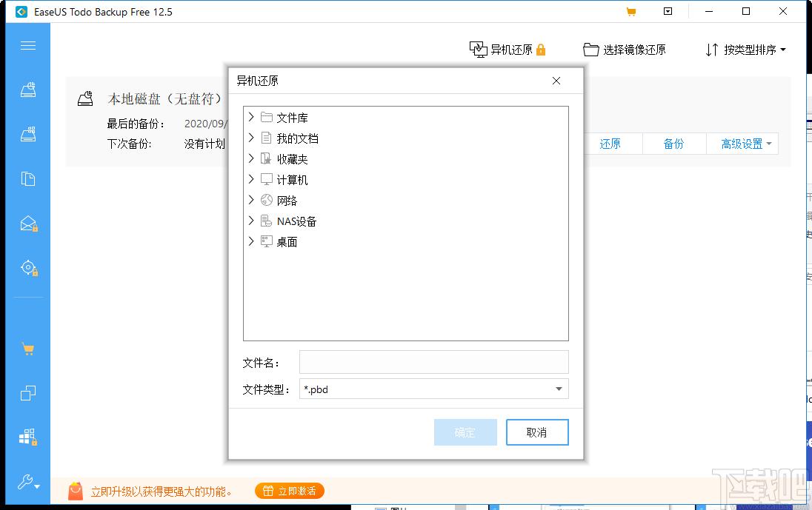812x510 pixels.
Task: Expand the 收藏夹 tree node
Action: click(251, 159)
